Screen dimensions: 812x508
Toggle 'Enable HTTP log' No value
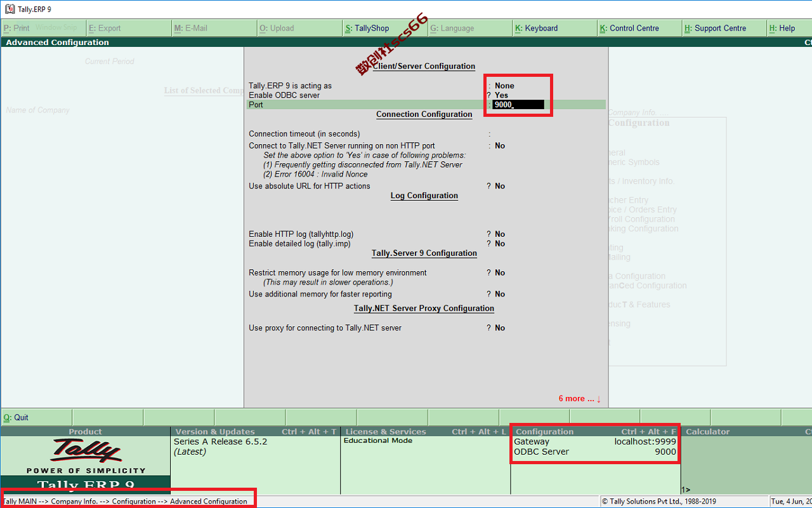(500, 234)
